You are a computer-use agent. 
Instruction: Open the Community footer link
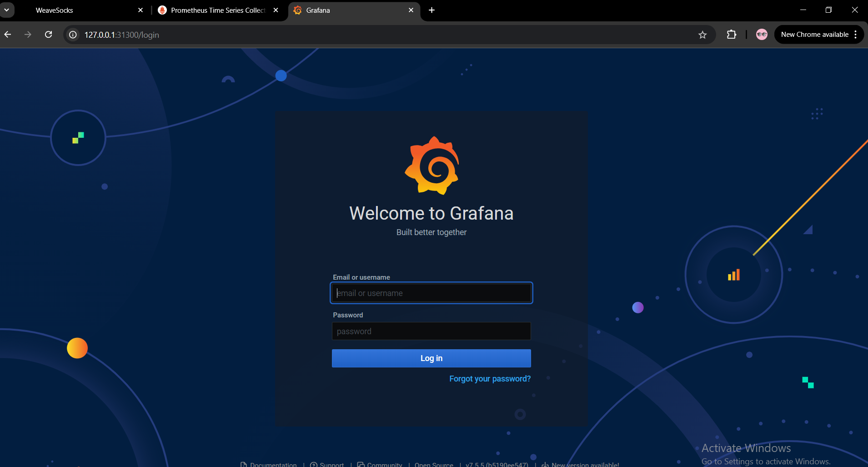pos(380,464)
